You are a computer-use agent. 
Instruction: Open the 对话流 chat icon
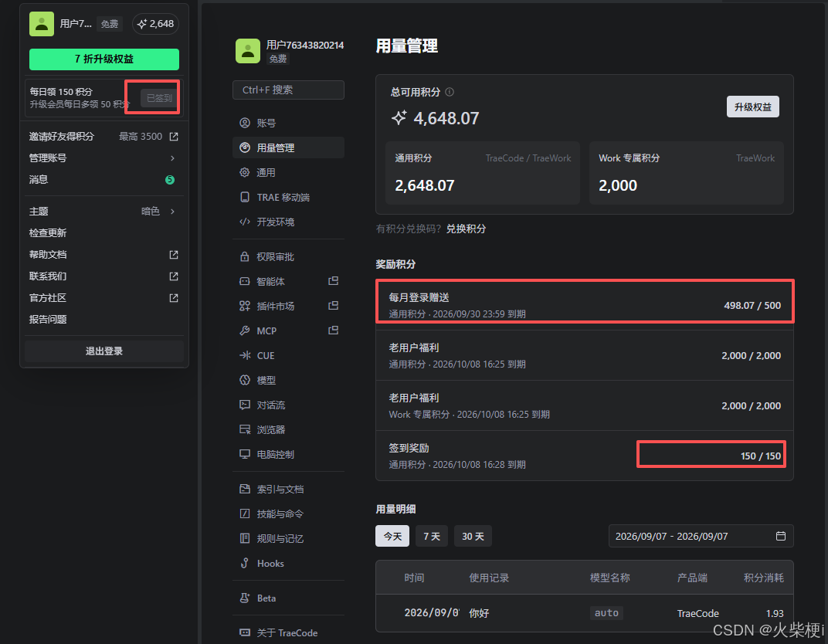tap(245, 405)
